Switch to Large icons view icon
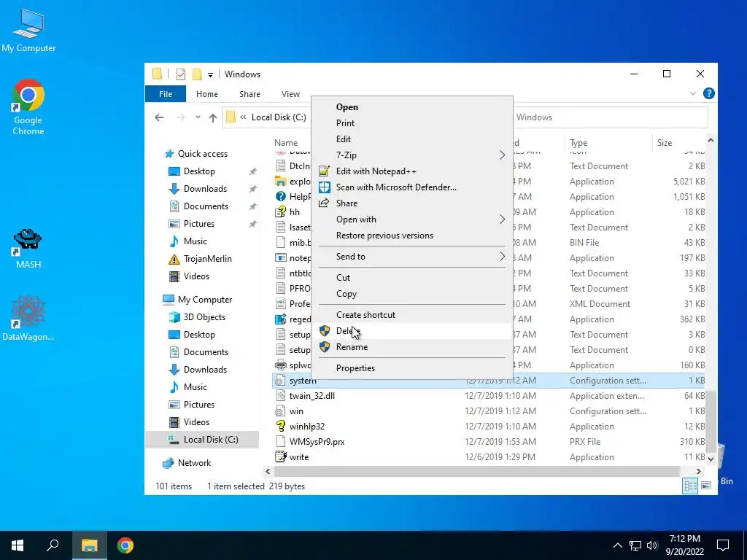This screenshot has height=560, width=747. (x=706, y=486)
